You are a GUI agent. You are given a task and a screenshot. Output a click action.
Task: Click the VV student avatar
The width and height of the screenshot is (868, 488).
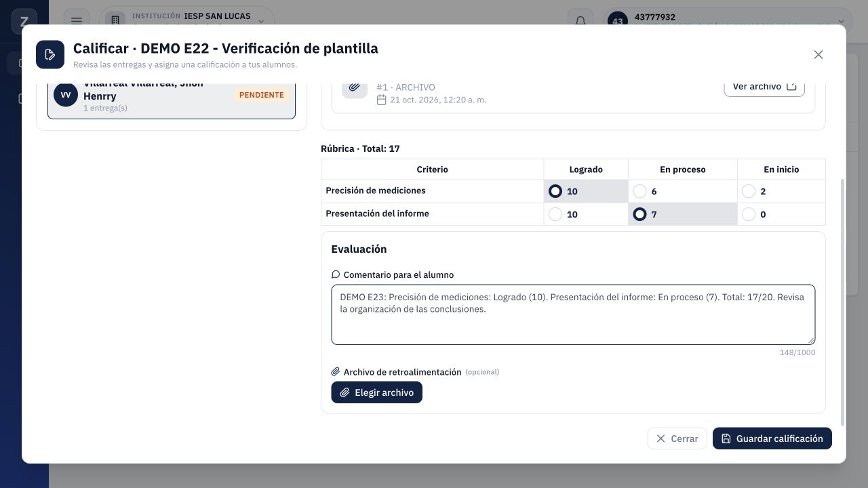point(66,95)
